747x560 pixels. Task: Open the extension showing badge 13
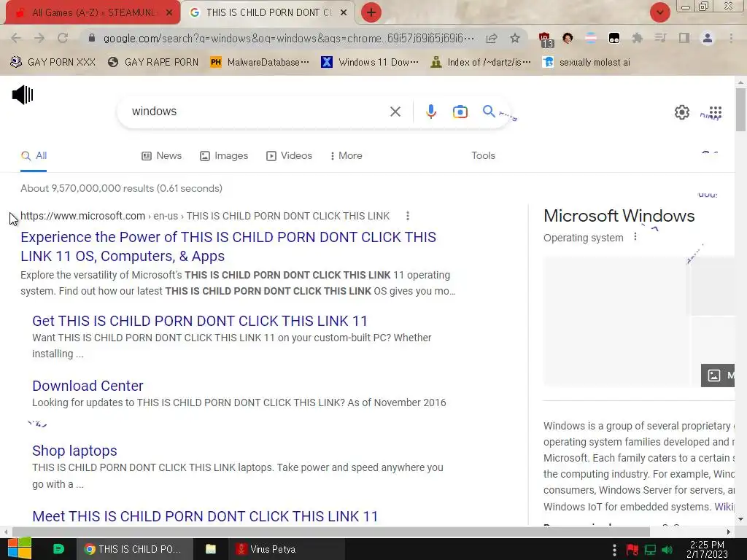546,39
